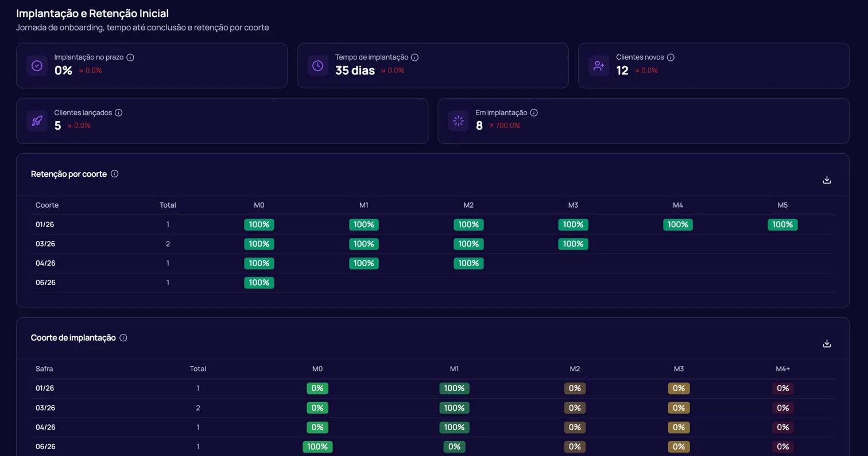Click info icon beside Coorte de implantação title
The image size is (868, 456).
coord(123,338)
